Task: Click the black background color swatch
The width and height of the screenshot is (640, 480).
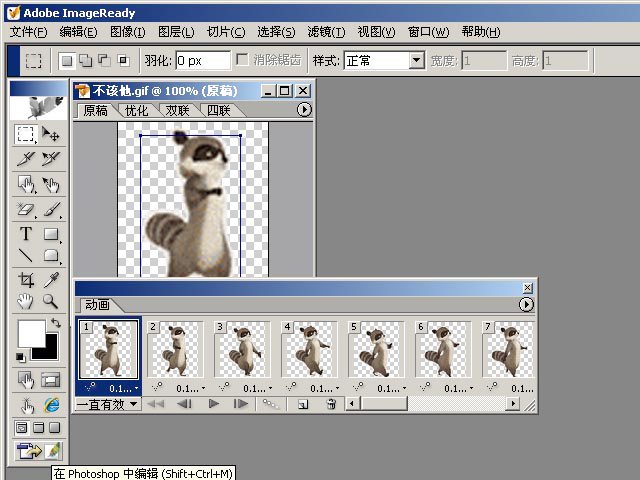Action: point(49,351)
